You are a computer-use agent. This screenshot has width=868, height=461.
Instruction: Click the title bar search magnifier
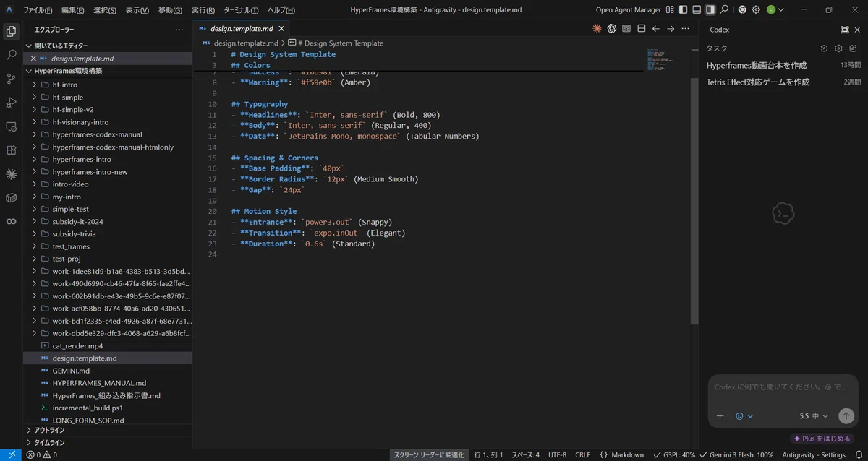(725, 9)
